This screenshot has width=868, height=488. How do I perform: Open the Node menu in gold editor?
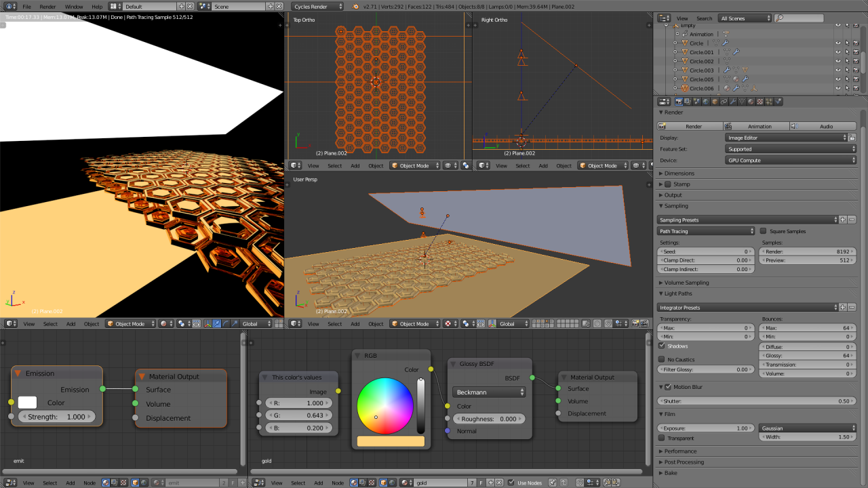tap(337, 483)
